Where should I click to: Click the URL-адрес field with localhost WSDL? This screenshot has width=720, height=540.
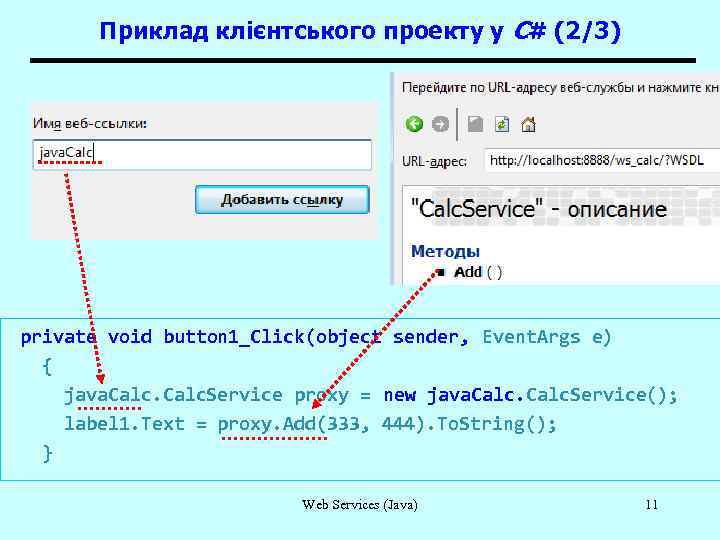(x=602, y=160)
